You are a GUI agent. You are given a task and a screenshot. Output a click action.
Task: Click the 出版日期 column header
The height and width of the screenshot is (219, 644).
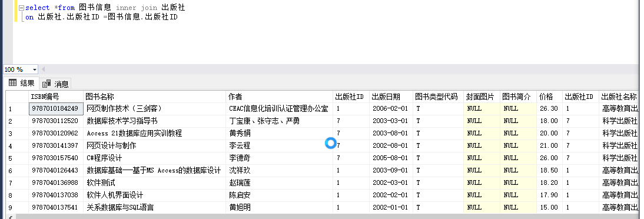(391, 97)
